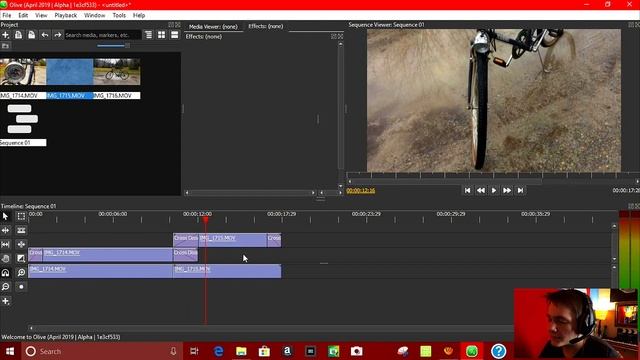Go up a folder in Project panel
The image size is (640, 360).
(5, 46)
